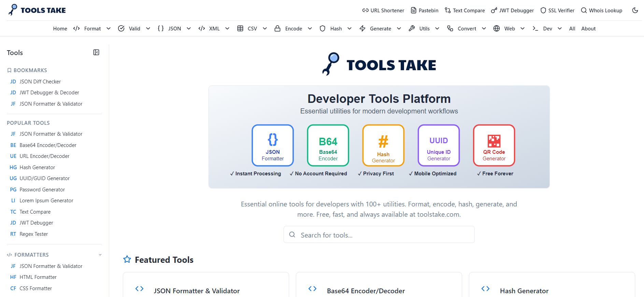Viewport: 644px width, 297px height.
Task: Open the Hash Generator tile
Action: click(383, 145)
